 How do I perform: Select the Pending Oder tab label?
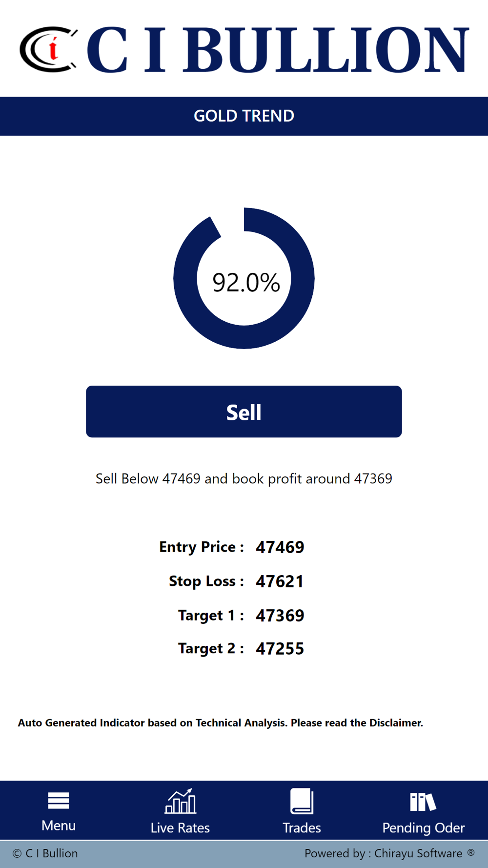point(423,827)
